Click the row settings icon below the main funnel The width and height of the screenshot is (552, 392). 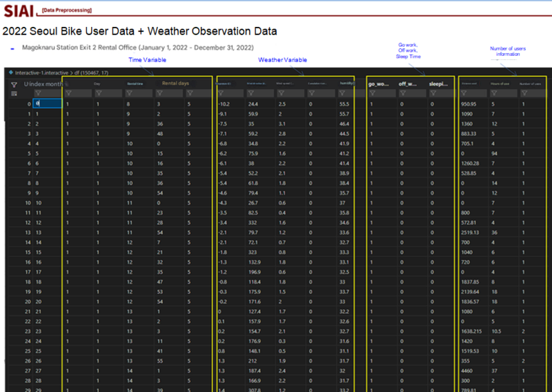tap(14, 94)
